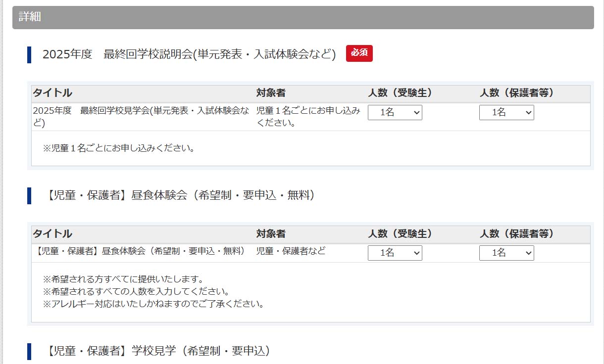This screenshot has width=604, height=364.
Task: Open the 受験生 count dropdown for 最終回学校見学会
Action: coord(395,113)
